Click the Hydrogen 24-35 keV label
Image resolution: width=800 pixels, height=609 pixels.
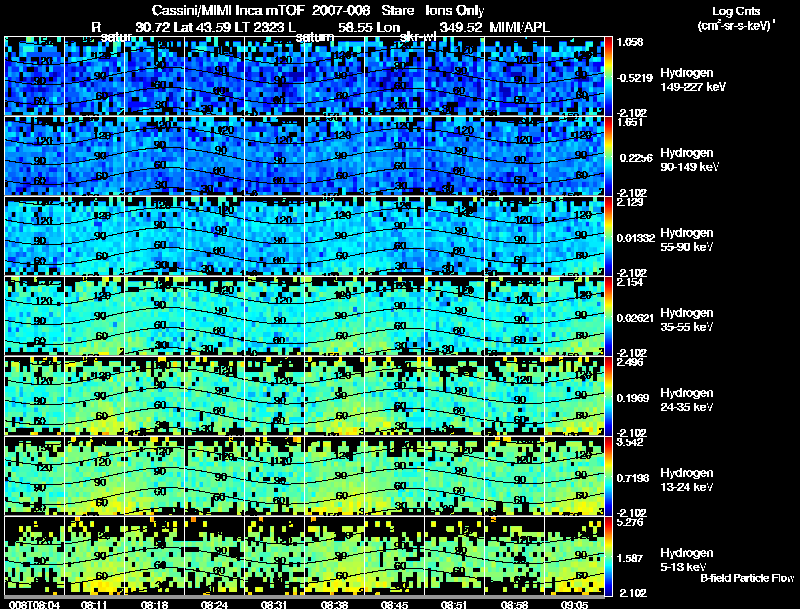[687, 400]
